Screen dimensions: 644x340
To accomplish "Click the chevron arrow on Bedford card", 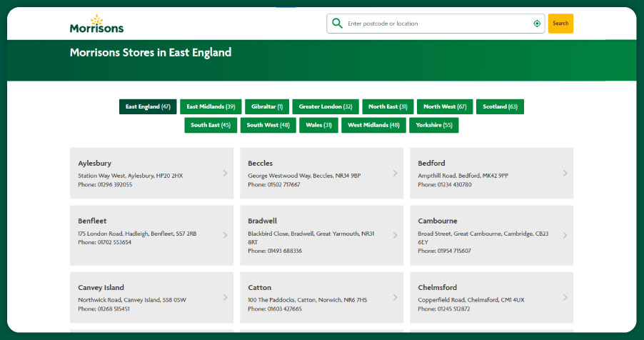I will click(x=565, y=173).
